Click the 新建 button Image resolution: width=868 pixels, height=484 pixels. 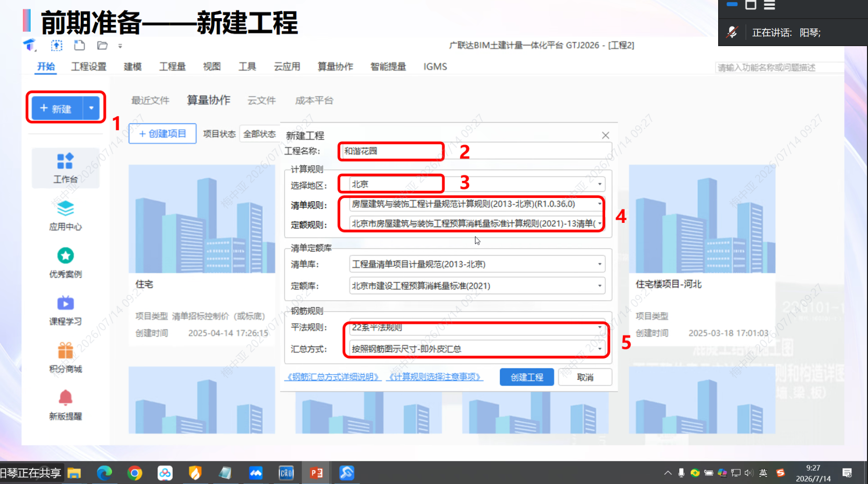(57, 108)
